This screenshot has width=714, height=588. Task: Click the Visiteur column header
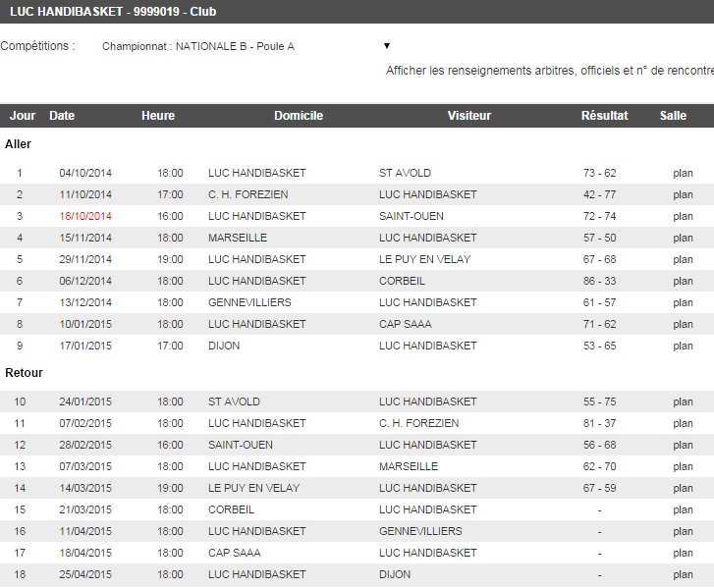click(x=469, y=116)
